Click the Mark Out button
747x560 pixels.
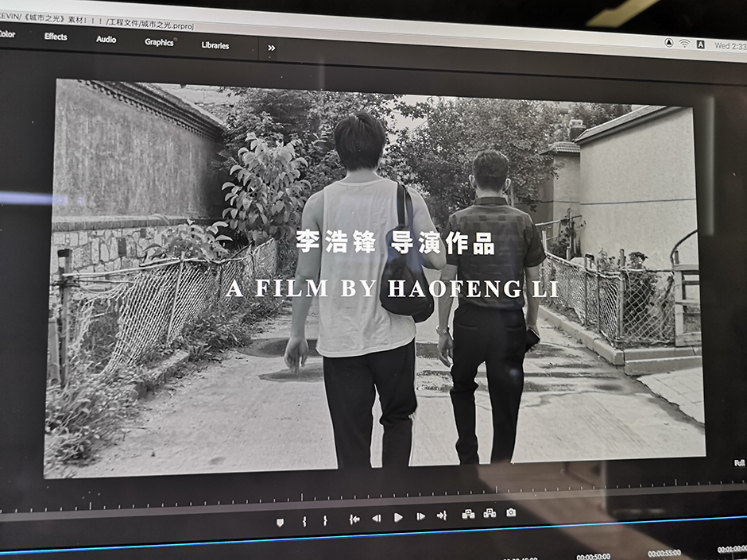(x=325, y=520)
